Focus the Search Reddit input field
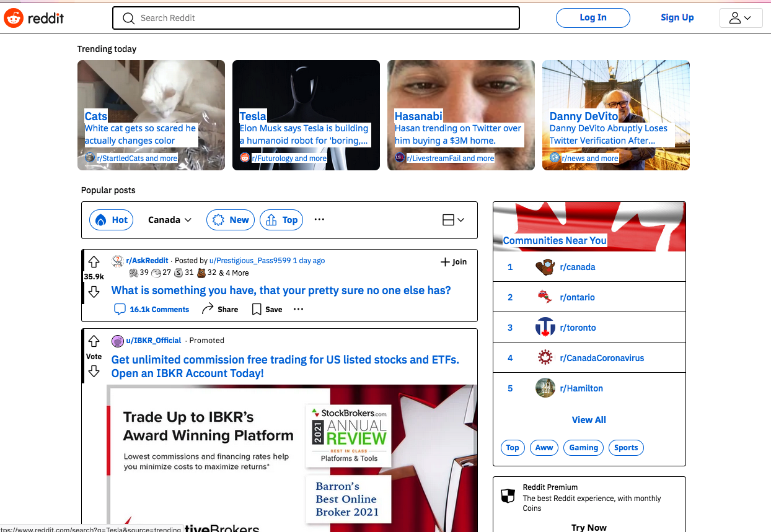The image size is (771, 532). (x=316, y=18)
